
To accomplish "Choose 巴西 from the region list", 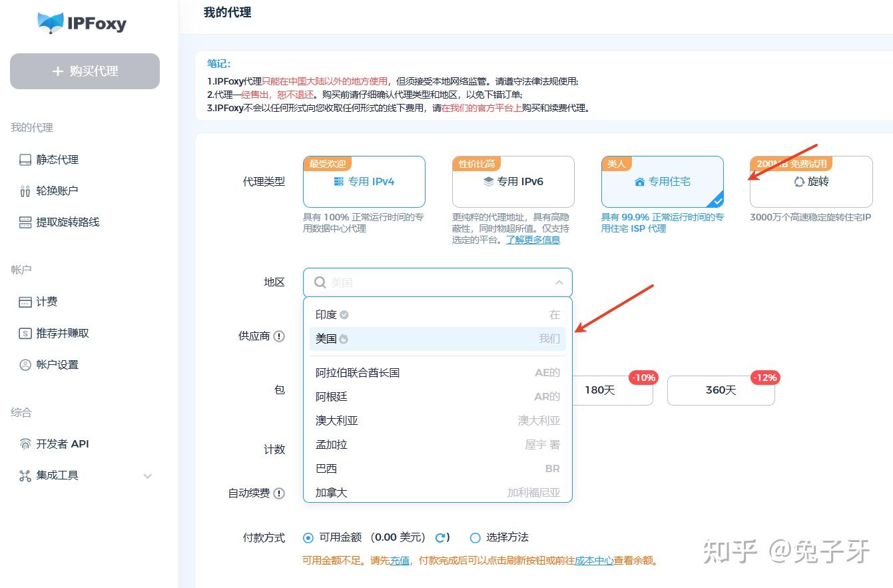I will click(x=438, y=469).
